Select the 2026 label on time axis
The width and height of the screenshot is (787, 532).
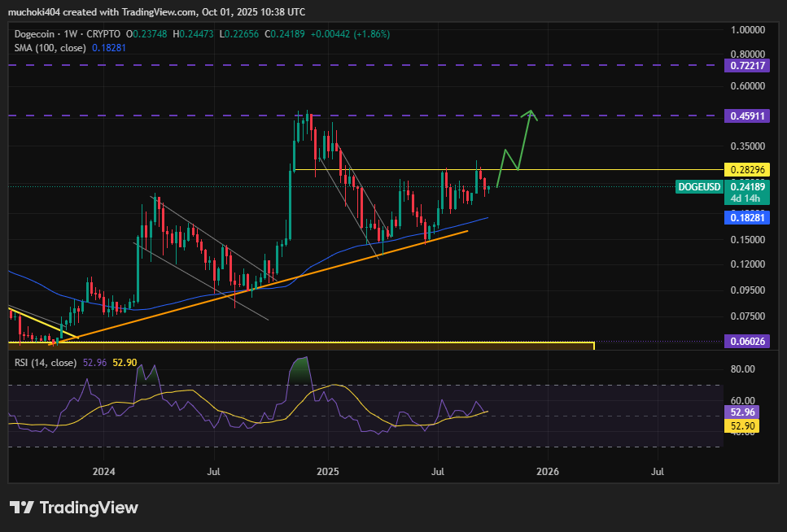[548, 471]
